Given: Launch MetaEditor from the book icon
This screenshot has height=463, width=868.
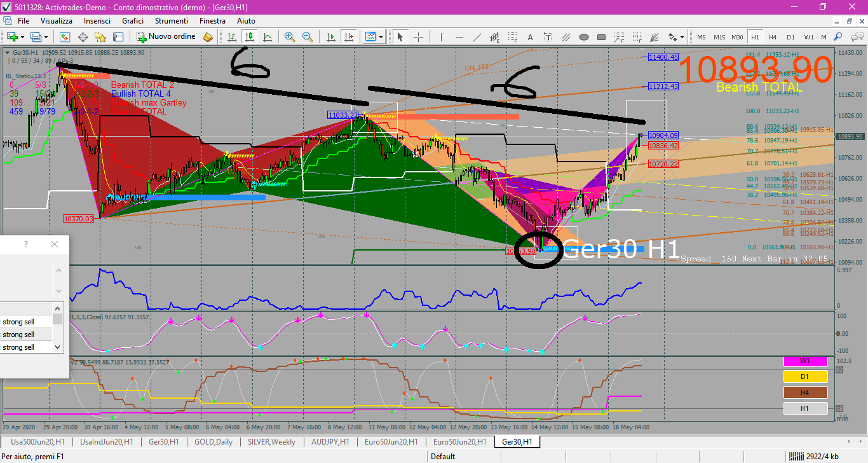Looking at the screenshot, I should [207, 37].
